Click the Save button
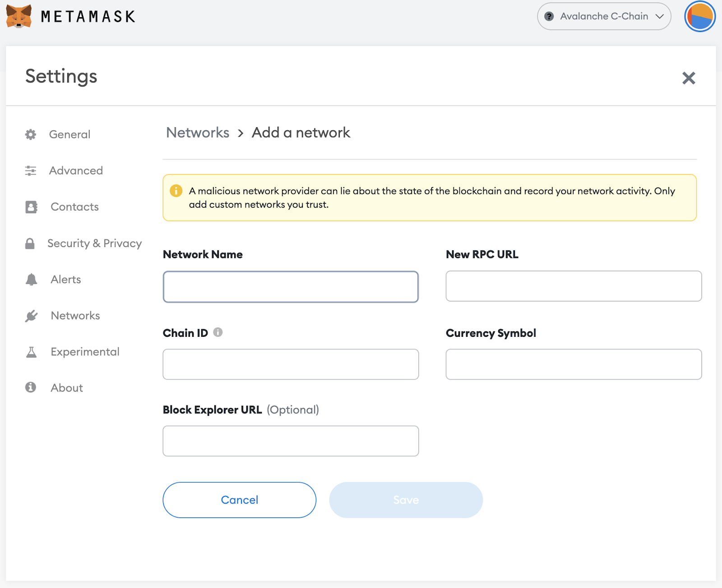This screenshot has width=722, height=588. click(x=406, y=500)
